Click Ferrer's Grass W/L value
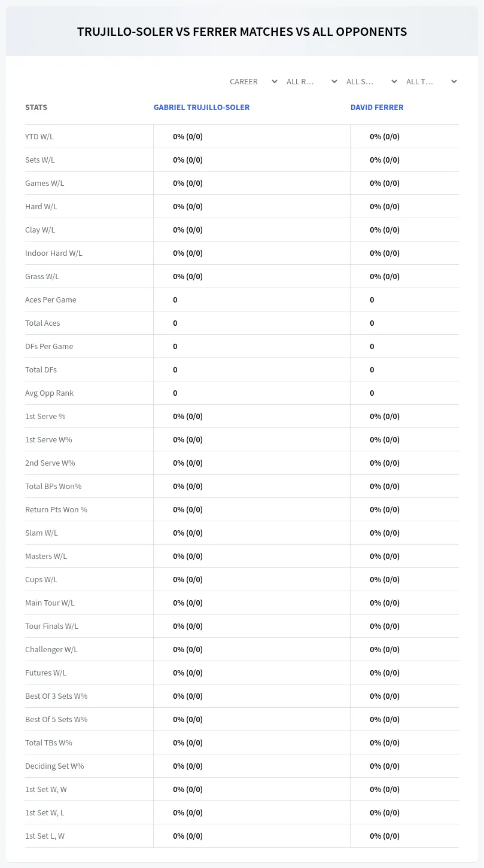The height and width of the screenshot is (868, 484). (x=385, y=276)
